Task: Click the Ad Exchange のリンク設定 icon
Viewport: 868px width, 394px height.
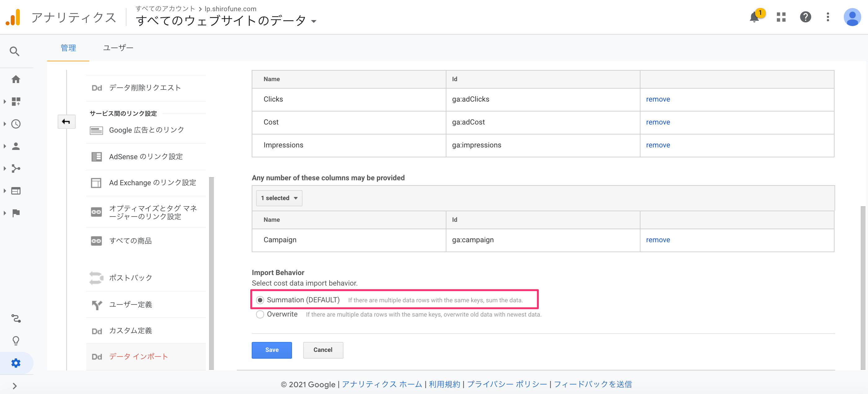Action: point(96,183)
